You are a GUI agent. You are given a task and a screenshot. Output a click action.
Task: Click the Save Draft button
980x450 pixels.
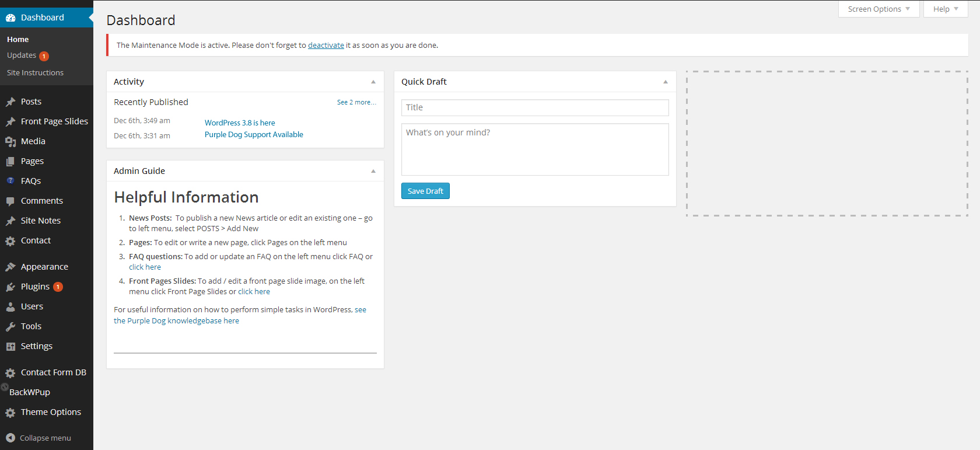click(425, 191)
